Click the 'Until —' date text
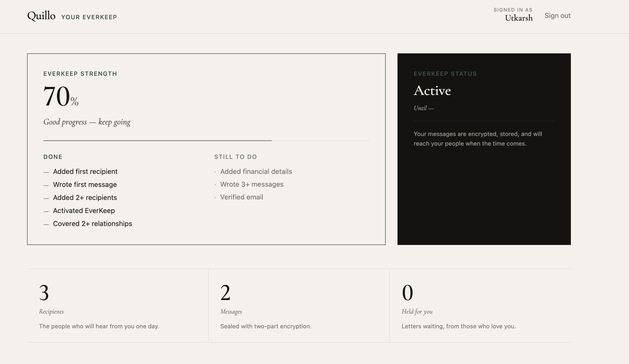This screenshot has height=364, width=629. (424, 108)
